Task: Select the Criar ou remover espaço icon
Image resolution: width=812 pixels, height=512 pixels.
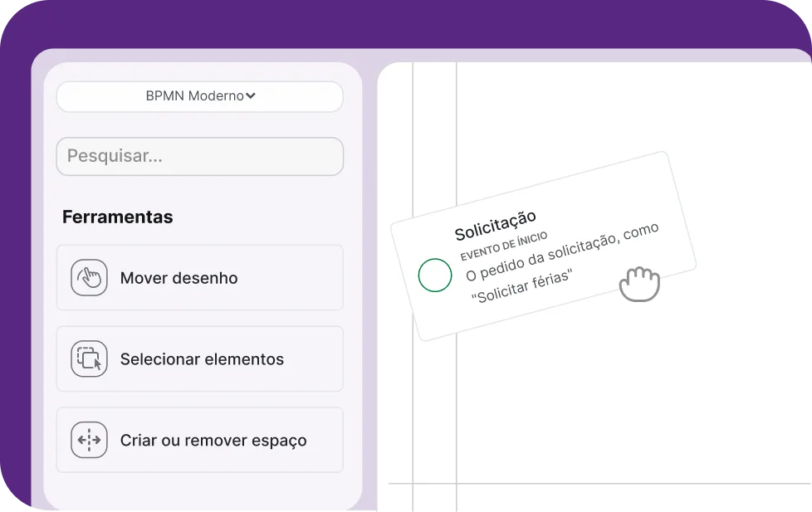Action: tap(89, 440)
